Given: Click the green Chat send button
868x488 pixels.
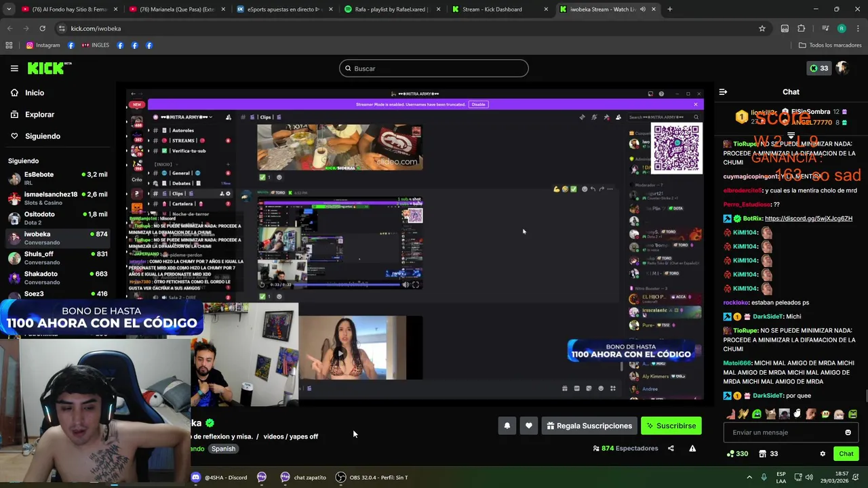Looking at the screenshot, I should point(846,453).
